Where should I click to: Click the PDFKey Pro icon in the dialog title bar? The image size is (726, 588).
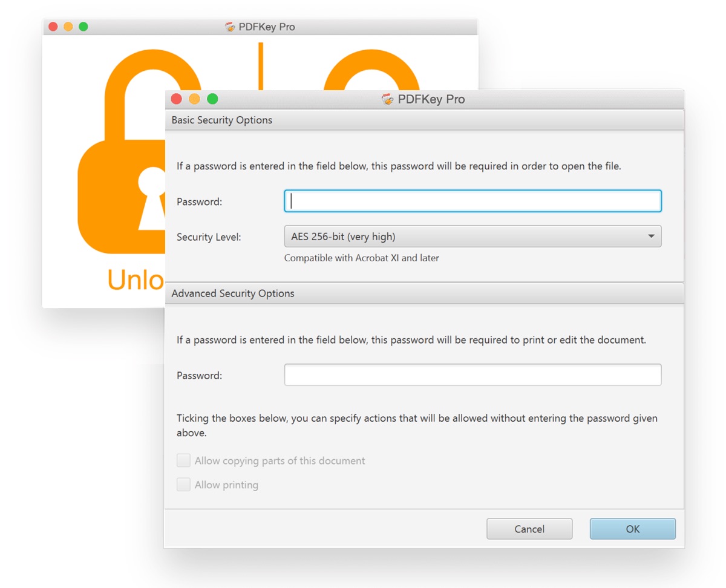(x=387, y=99)
